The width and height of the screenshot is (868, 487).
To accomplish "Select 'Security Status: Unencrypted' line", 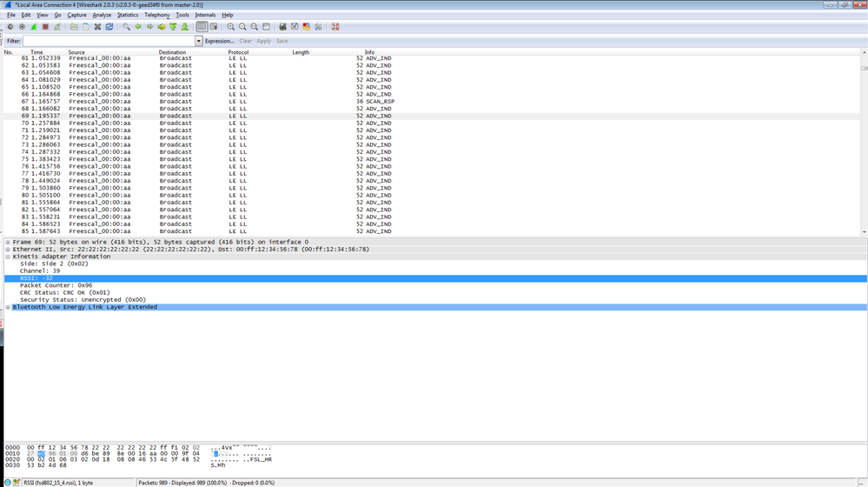I will 83,300.
